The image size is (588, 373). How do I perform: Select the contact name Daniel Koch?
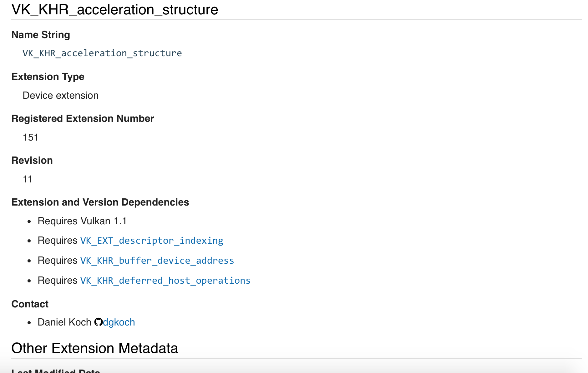[64, 322]
